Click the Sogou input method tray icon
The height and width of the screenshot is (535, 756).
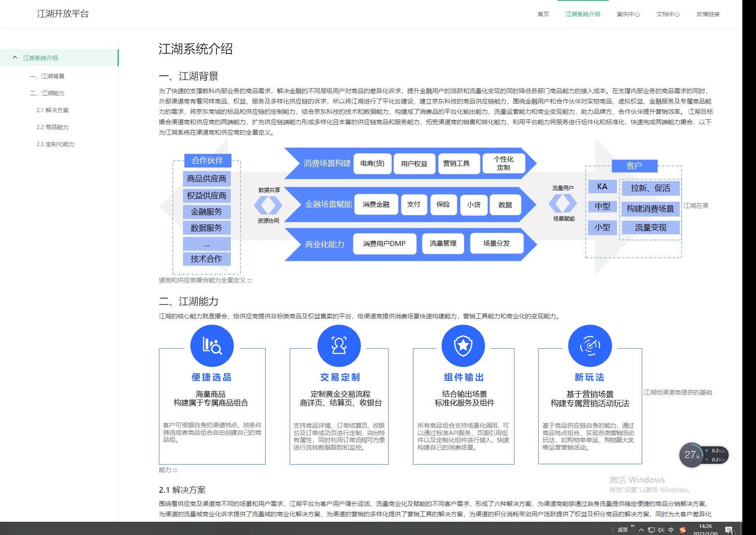point(683,530)
